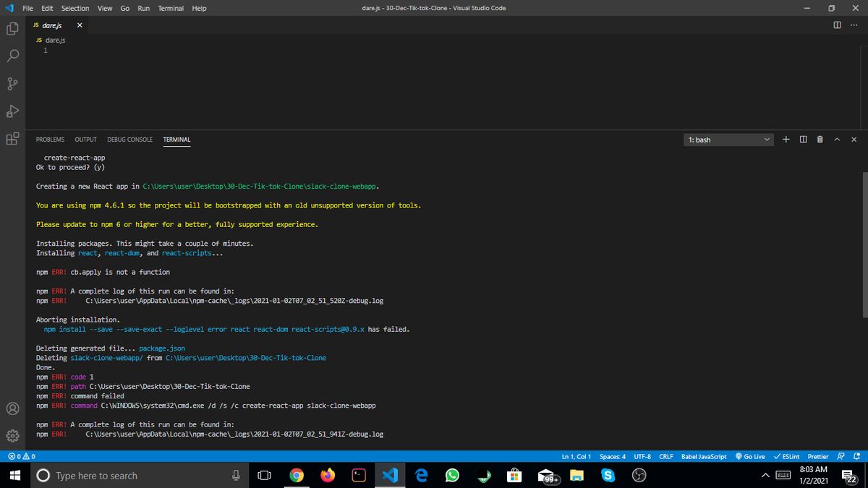Open the debug.log path ending 51_941Z
868x488 pixels.
click(x=234, y=434)
